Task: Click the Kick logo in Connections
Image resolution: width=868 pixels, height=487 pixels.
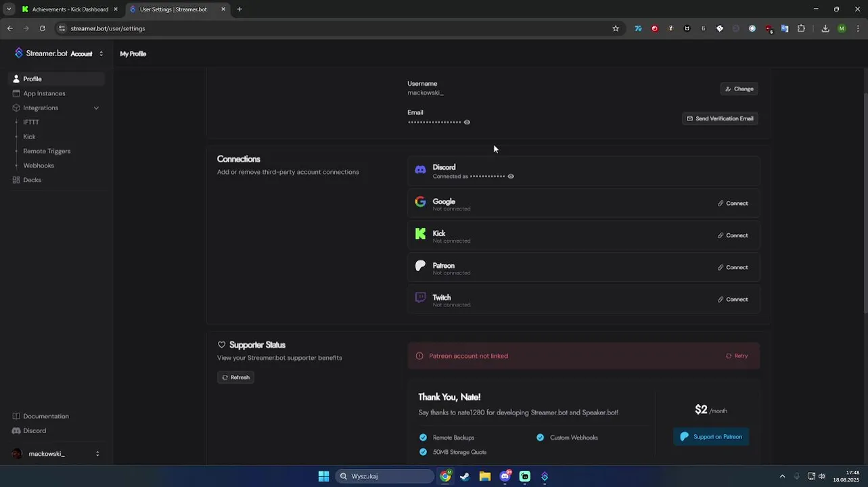Action: (420, 234)
